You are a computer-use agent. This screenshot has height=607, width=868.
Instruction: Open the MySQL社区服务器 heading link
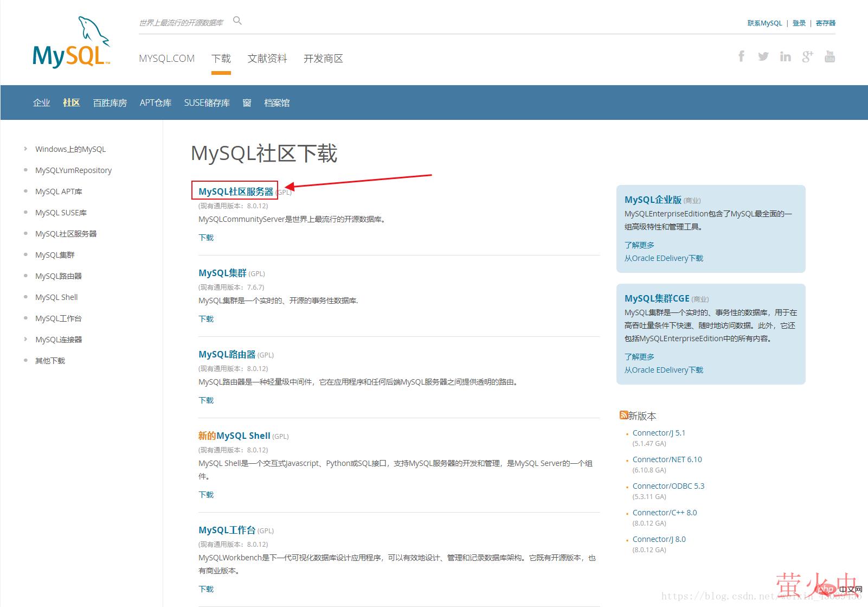(236, 191)
